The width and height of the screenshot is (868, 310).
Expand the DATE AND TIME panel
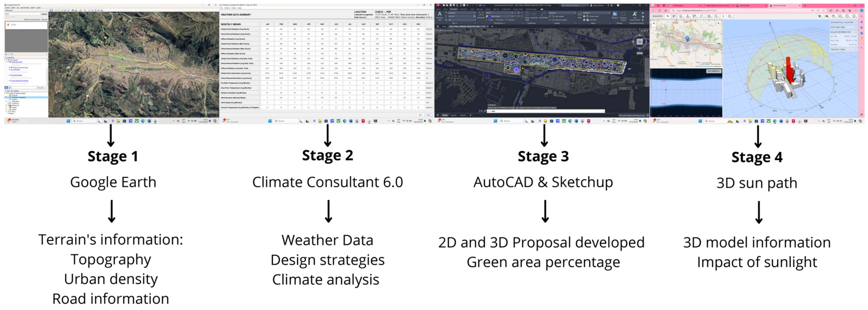pyautogui.click(x=843, y=27)
